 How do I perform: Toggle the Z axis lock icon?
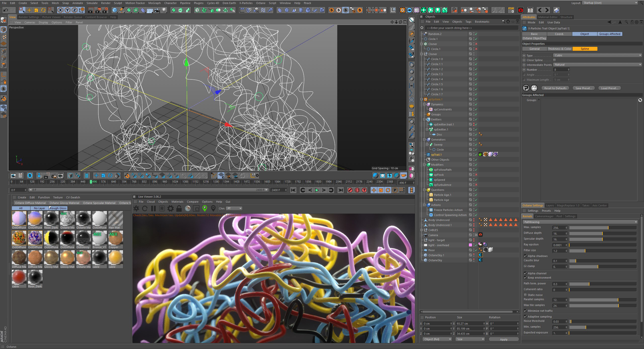point(74,10)
